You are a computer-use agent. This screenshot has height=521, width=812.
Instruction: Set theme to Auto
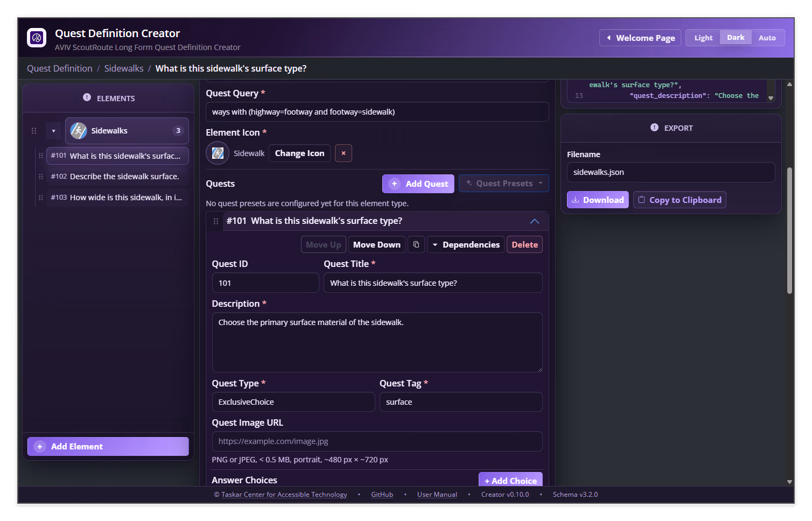(x=767, y=38)
